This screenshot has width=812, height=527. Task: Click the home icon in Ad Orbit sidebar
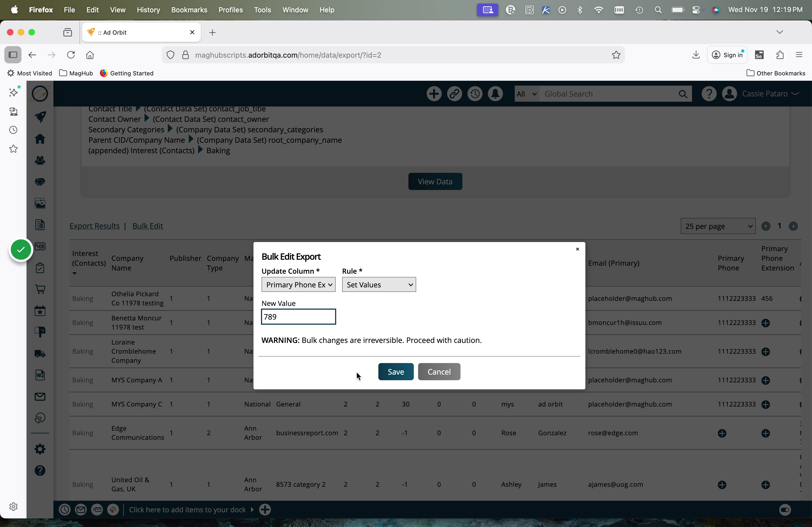pyautogui.click(x=40, y=139)
